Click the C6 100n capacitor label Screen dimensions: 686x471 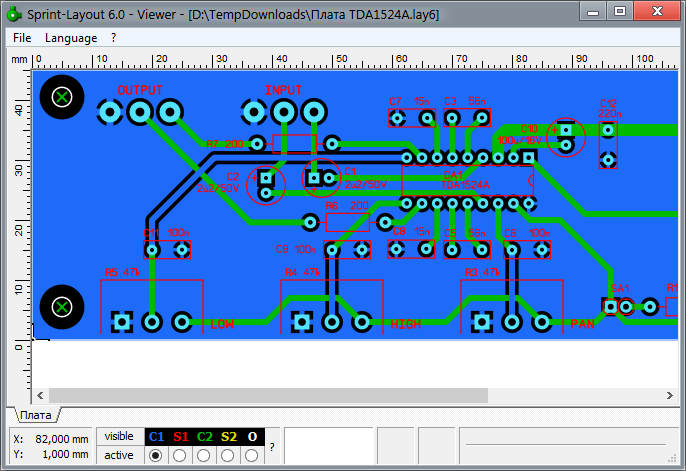[527, 233]
